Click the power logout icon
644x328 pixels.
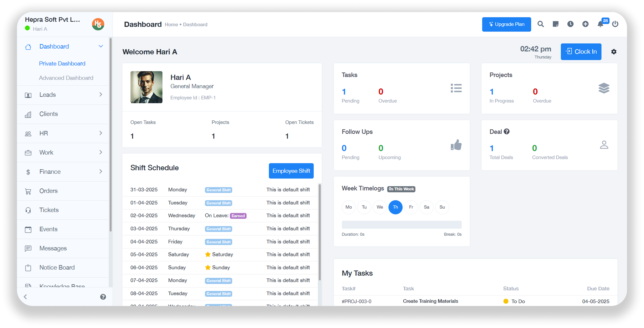pyautogui.click(x=615, y=24)
